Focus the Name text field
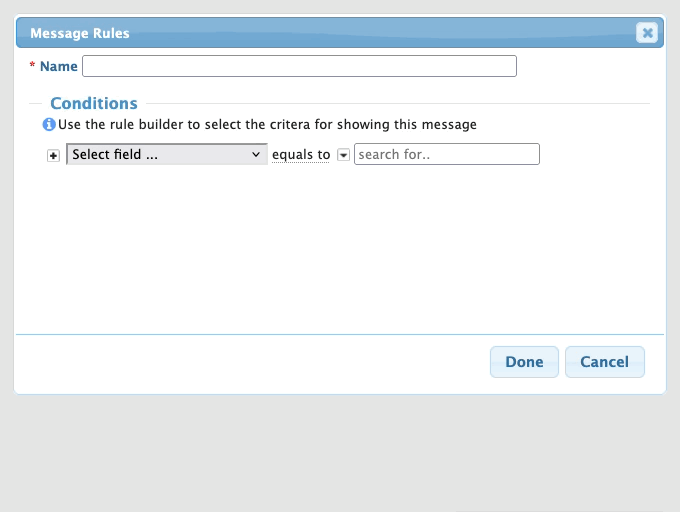680x512 pixels. [x=299, y=66]
